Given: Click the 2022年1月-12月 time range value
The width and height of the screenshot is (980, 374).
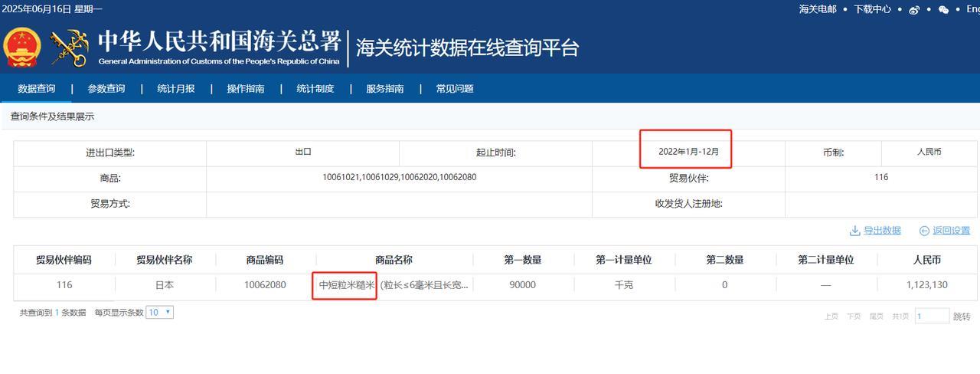Looking at the screenshot, I should click(x=688, y=152).
